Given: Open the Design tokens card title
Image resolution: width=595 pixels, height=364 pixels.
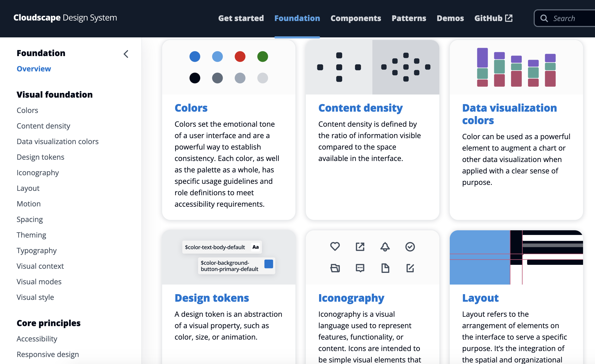Looking at the screenshot, I should tap(211, 298).
